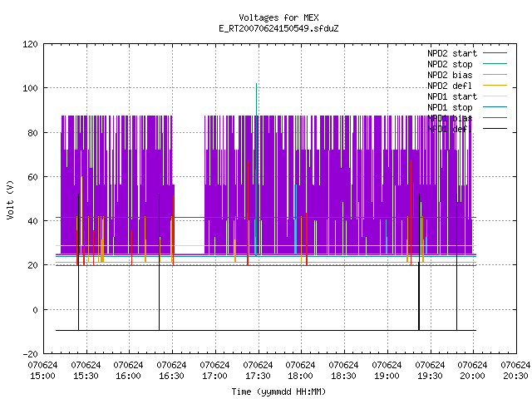
Task: Click the 'NPD2 stop' legend label
Action: (450, 64)
